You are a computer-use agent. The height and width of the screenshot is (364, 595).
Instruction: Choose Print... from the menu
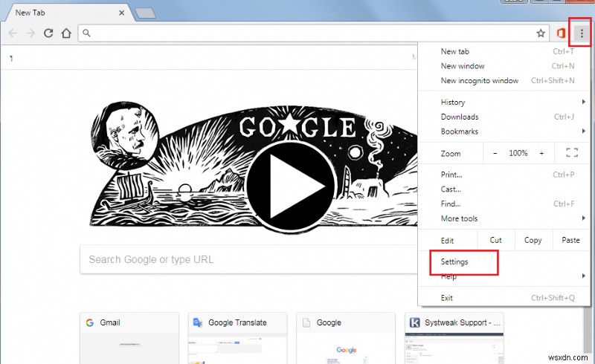coord(504,175)
